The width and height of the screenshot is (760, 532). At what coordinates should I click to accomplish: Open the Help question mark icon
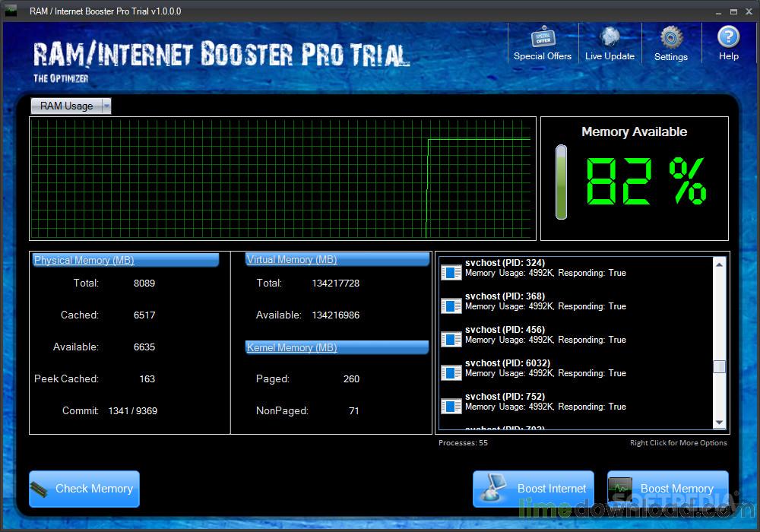click(729, 36)
